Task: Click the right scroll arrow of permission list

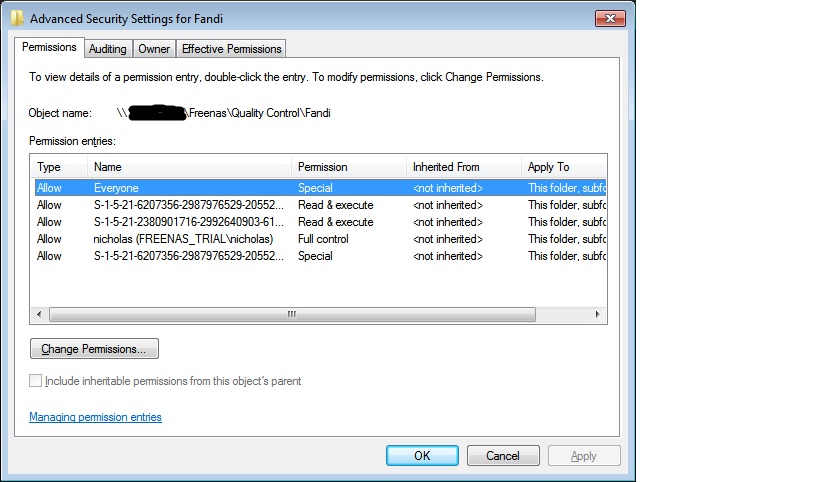Action: (x=598, y=314)
